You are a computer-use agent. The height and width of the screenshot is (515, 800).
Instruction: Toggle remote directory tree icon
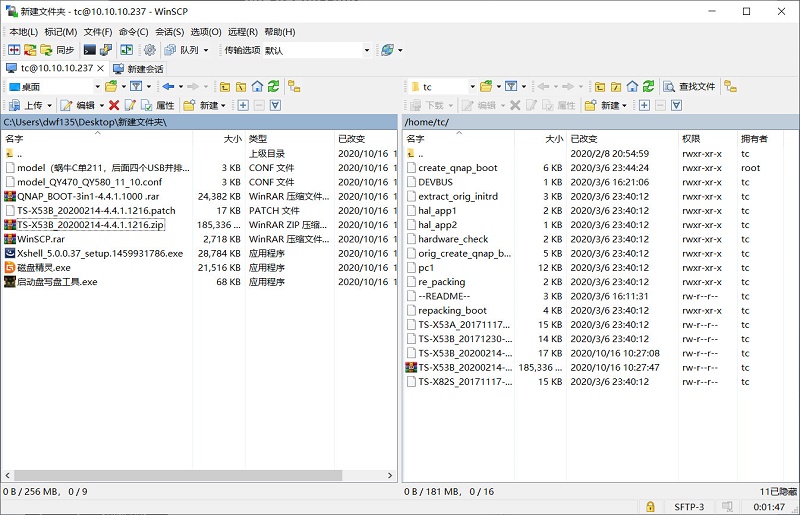pos(731,87)
